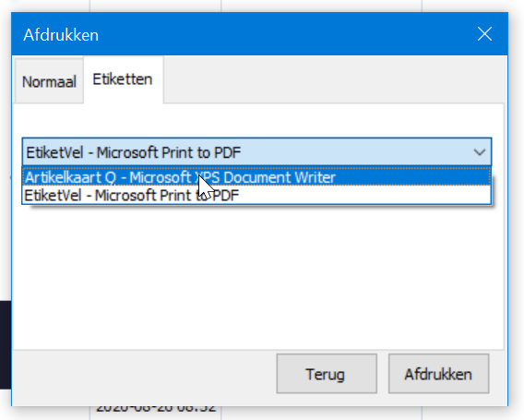This screenshot has height=420, width=524.
Task: Click the Terug button
Action: (x=327, y=374)
